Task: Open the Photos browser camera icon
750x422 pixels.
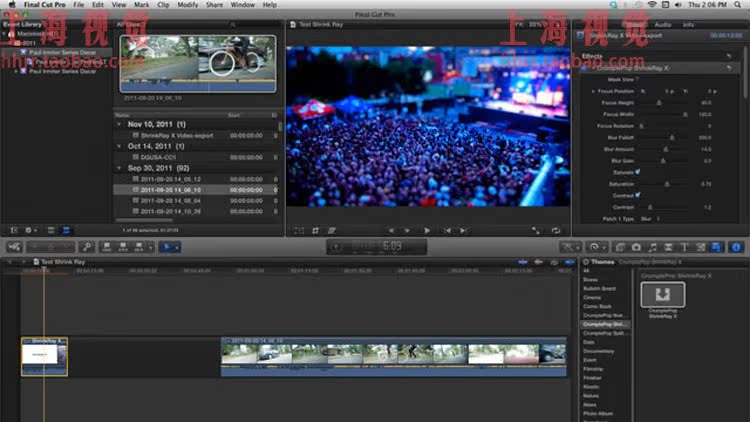Action: pyautogui.click(x=636, y=247)
